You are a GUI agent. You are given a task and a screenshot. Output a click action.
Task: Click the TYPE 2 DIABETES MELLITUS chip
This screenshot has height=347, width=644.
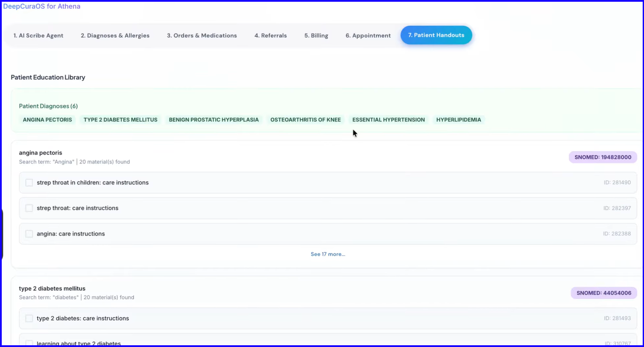click(120, 120)
